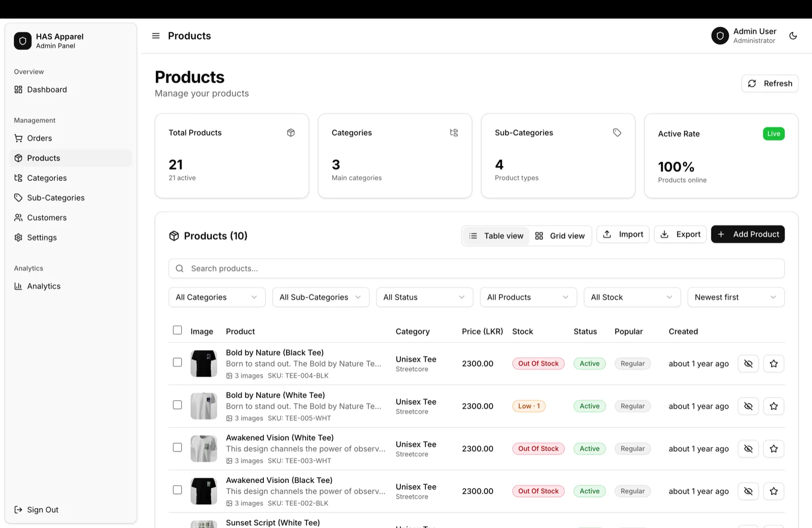This screenshot has width=812, height=528.
Task: Star the Bold by Nature (Black Tee) product
Action: pyautogui.click(x=774, y=364)
